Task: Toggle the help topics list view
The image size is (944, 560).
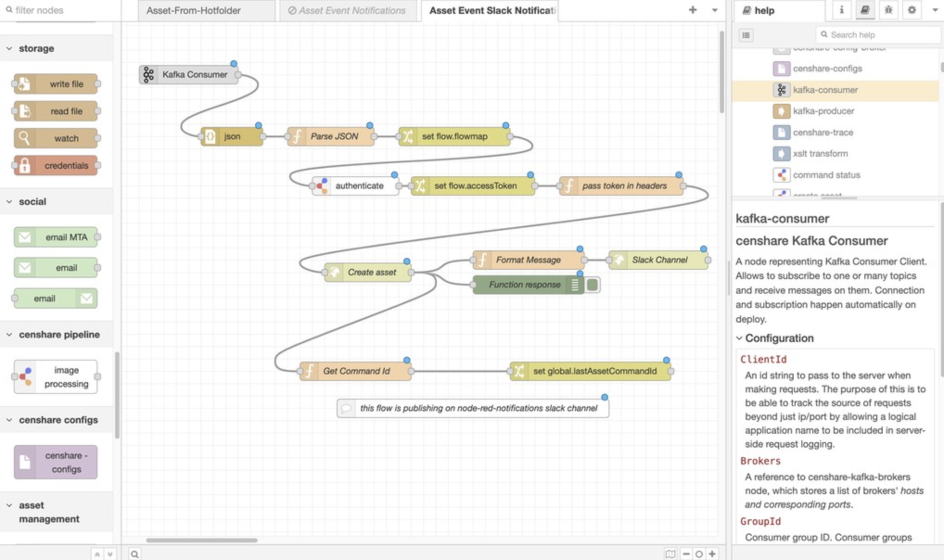Action: click(746, 35)
